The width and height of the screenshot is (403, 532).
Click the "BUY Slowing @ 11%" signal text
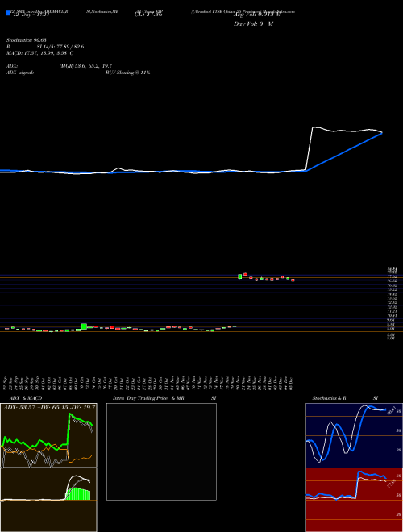point(127,73)
